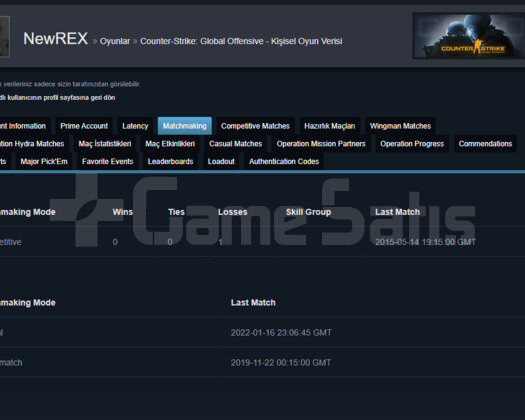The image size is (525, 420).
Task: Open the Commendations tab
Action: (485, 144)
